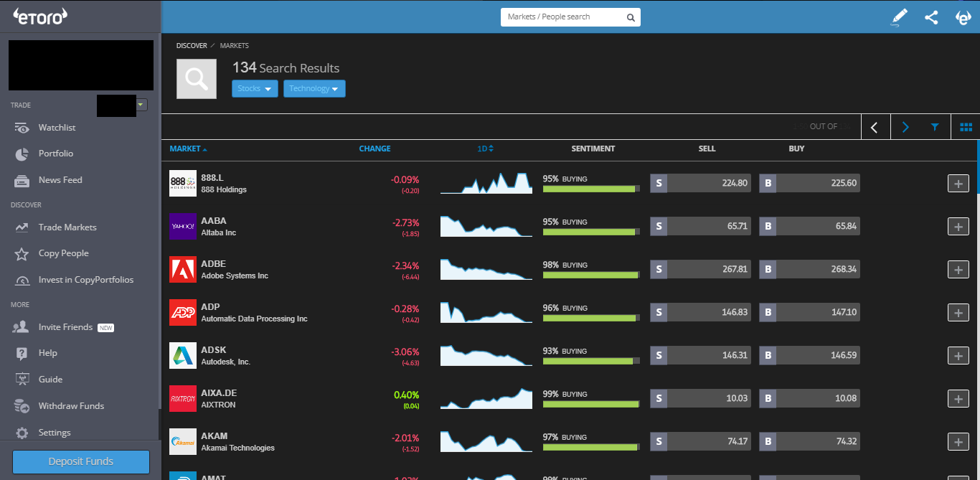
Task: Click the Automatic Data Processing Inc name
Action: pyautogui.click(x=254, y=319)
